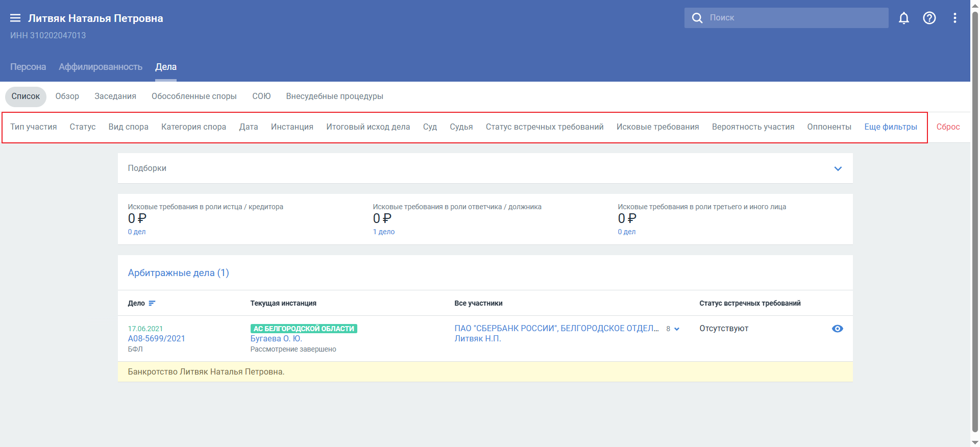The height and width of the screenshot is (447, 980).
Task: Open the Тип участия filter dropdown
Action: (34, 127)
